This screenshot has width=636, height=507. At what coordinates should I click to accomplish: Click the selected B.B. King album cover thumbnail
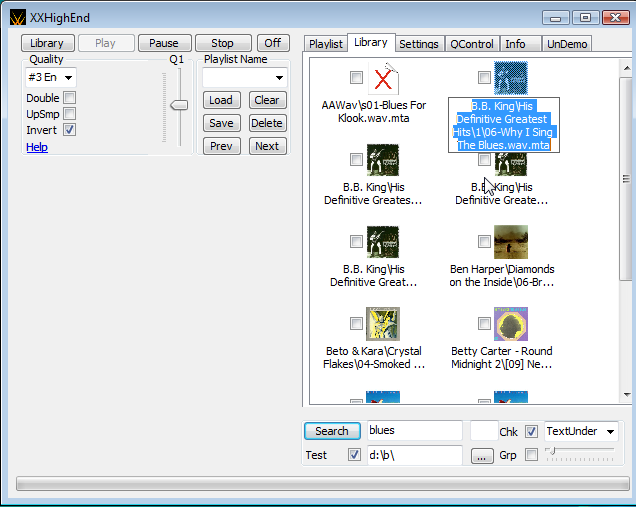pyautogui.click(x=511, y=78)
